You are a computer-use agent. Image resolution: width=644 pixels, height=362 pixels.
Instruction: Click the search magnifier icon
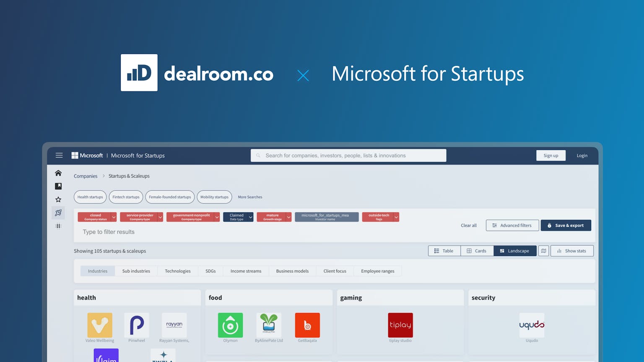tap(258, 155)
